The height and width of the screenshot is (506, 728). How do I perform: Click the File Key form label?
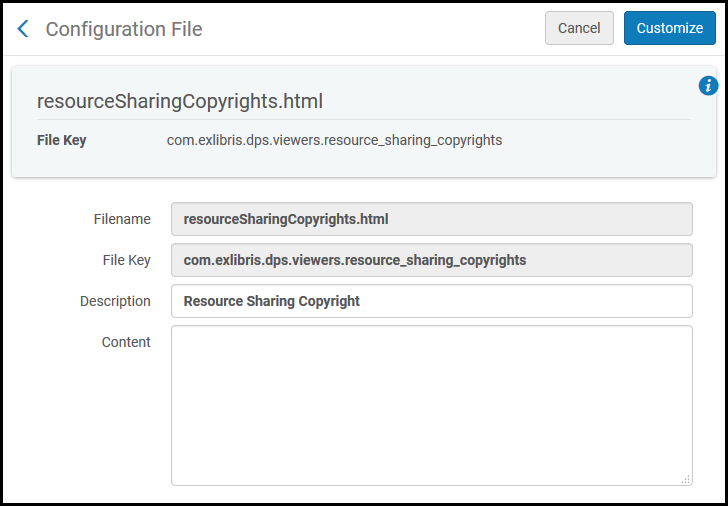[126, 260]
